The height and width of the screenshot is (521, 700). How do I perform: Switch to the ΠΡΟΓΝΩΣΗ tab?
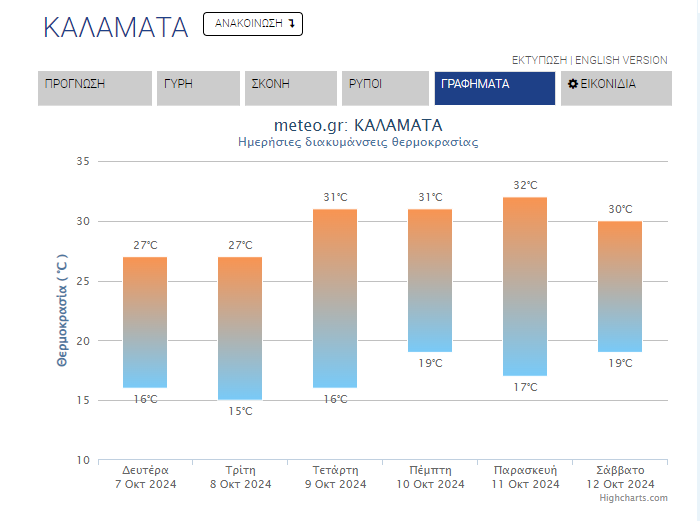[x=95, y=88]
